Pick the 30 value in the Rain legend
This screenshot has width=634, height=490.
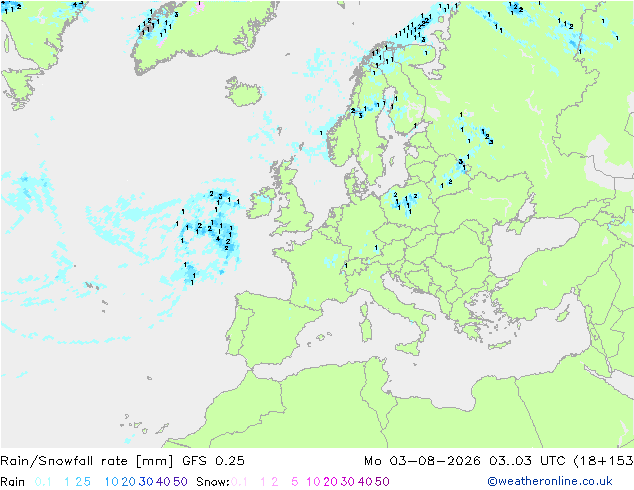(x=146, y=482)
